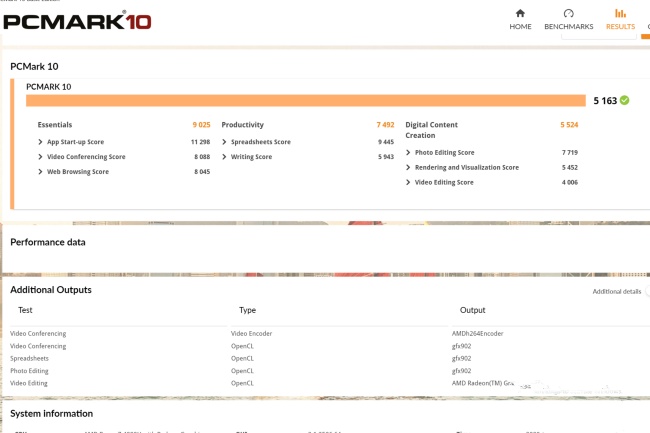Select the AMD Radeon(TM) output cell
This screenshot has height=433, width=650.
(483, 383)
